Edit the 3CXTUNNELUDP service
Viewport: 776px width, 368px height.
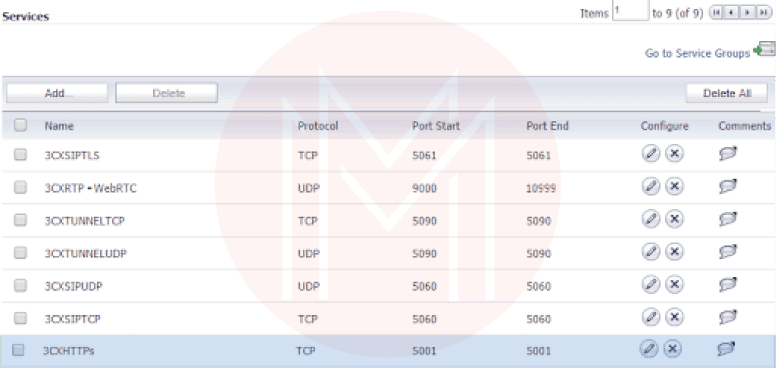pos(651,252)
